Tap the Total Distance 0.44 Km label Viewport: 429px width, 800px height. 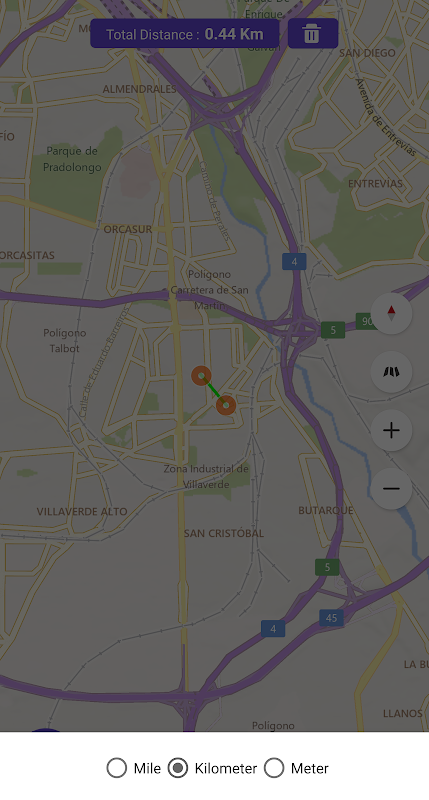[x=185, y=34]
